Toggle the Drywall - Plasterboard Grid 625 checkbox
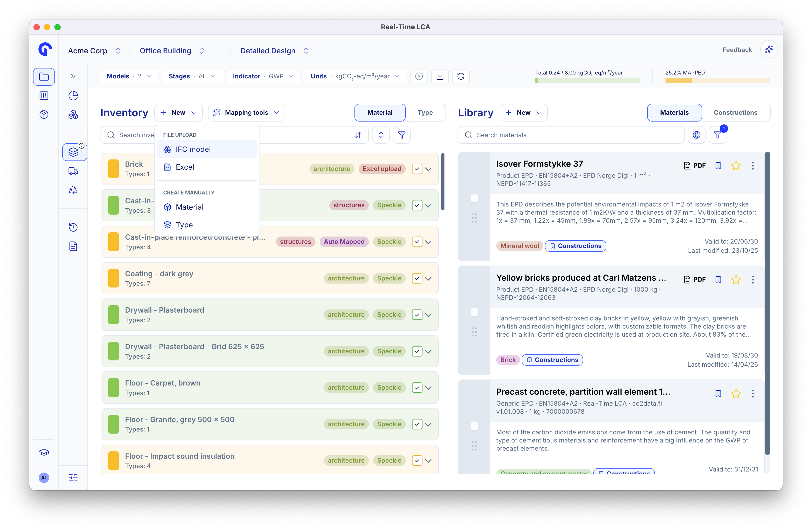812x529 pixels. 417,351
